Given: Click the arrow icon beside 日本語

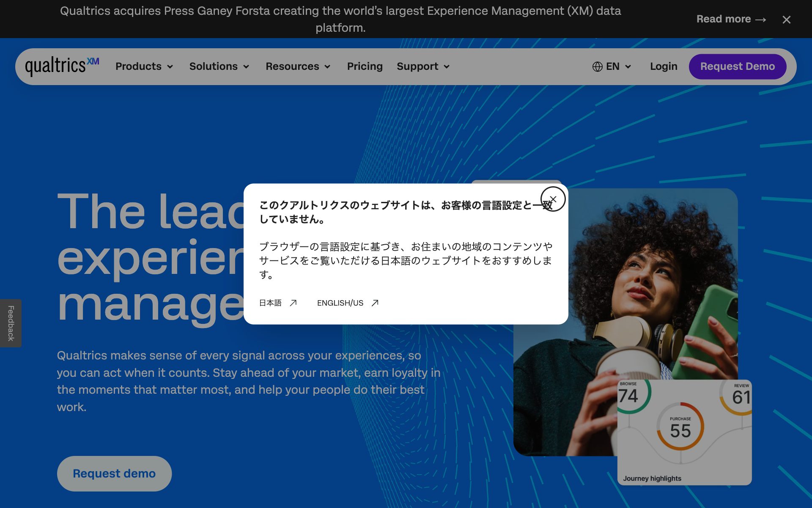Looking at the screenshot, I should point(293,303).
